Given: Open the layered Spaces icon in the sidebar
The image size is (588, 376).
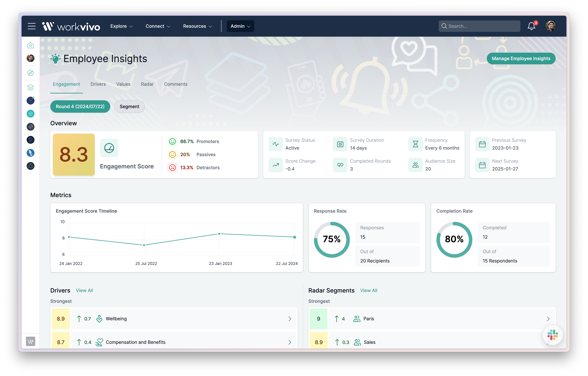Looking at the screenshot, I should [31, 87].
